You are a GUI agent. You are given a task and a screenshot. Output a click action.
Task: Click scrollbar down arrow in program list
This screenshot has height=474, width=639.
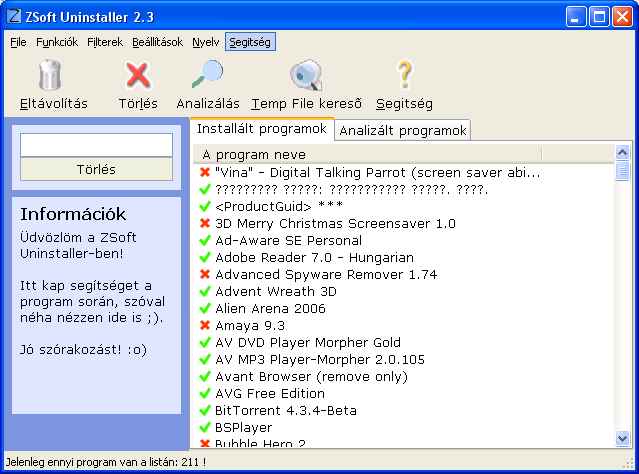click(622, 439)
